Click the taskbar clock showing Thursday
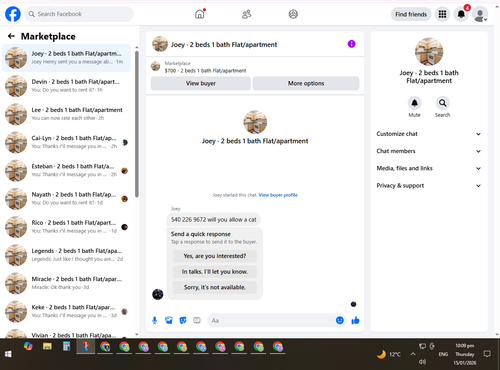 coord(465,354)
